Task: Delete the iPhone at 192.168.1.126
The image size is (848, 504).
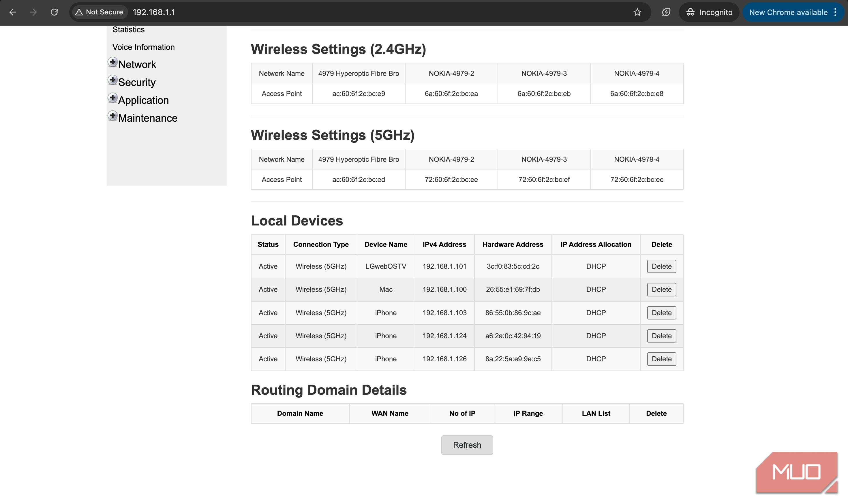Action: (661, 359)
